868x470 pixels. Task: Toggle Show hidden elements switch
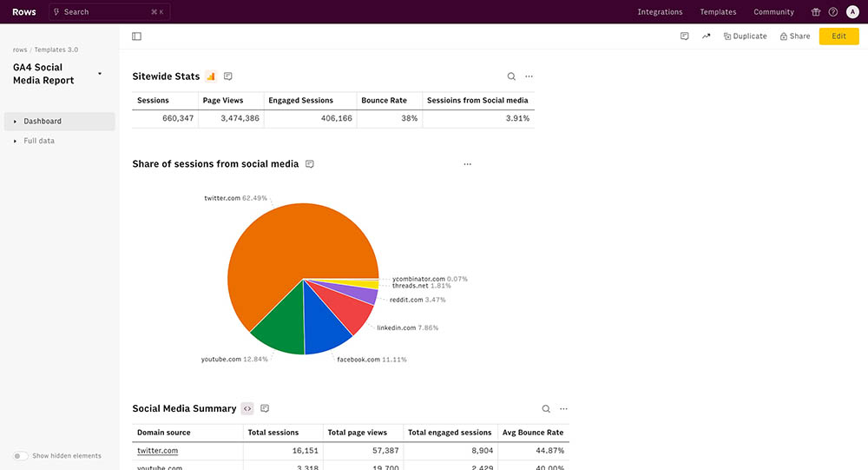19,455
